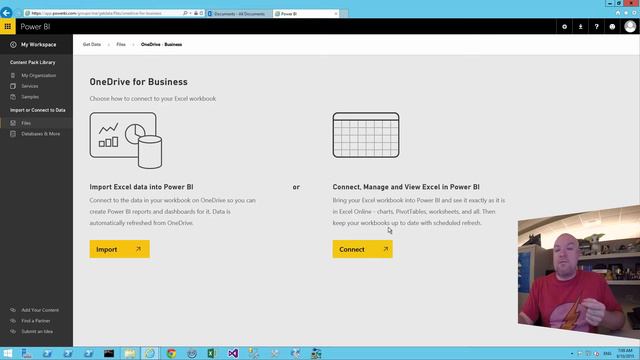Click the Services icon in sidebar
This screenshot has width=640, height=360.
tap(13, 86)
